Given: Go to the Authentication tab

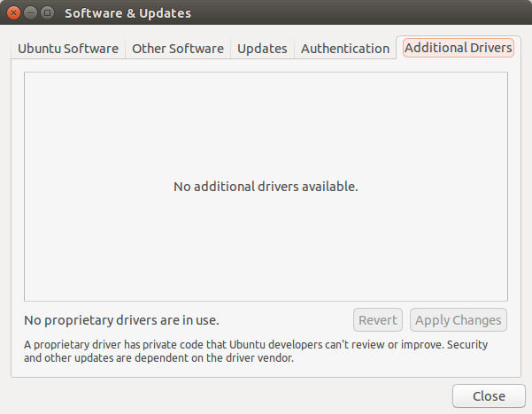Looking at the screenshot, I should tap(345, 49).
